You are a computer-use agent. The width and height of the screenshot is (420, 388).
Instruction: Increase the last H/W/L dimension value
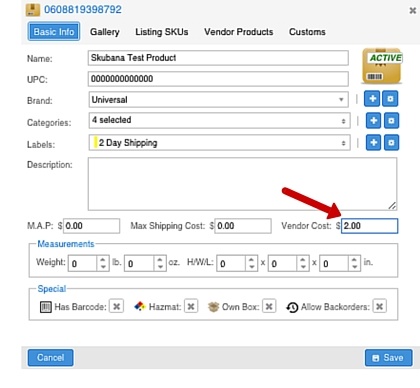coord(354,259)
